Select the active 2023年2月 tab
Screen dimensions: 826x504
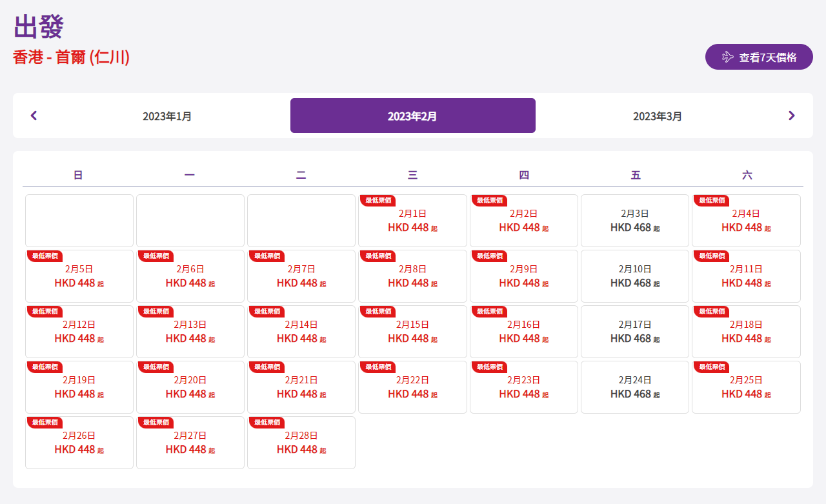pyautogui.click(x=412, y=116)
